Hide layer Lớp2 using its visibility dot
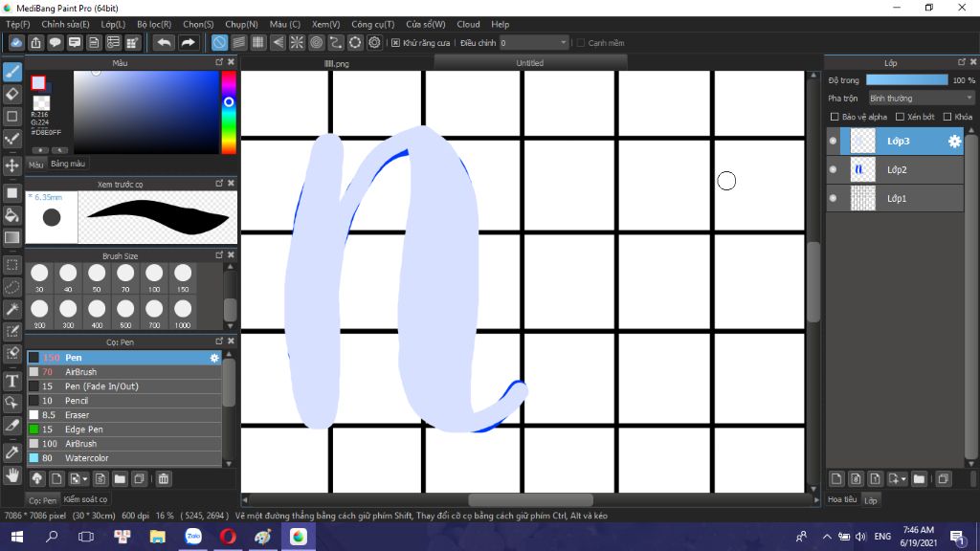 click(834, 169)
